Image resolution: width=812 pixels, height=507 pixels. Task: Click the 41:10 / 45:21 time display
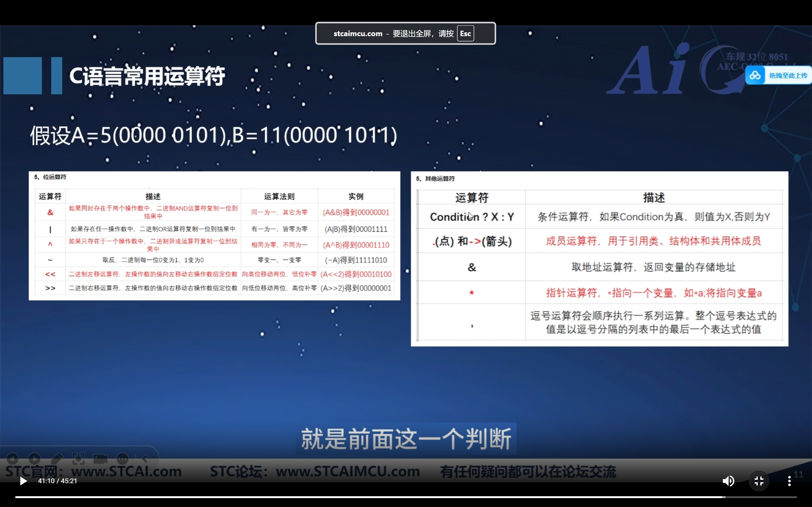point(57,481)
